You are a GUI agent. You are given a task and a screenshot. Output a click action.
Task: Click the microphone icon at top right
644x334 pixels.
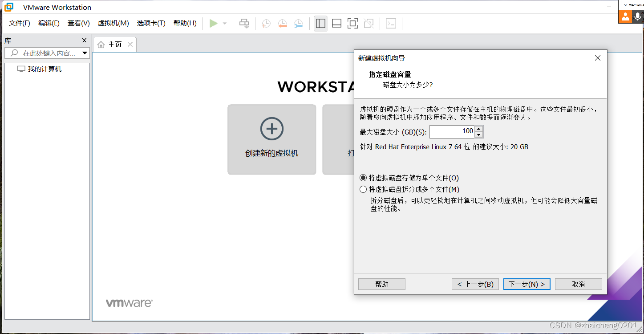(638, 16)
